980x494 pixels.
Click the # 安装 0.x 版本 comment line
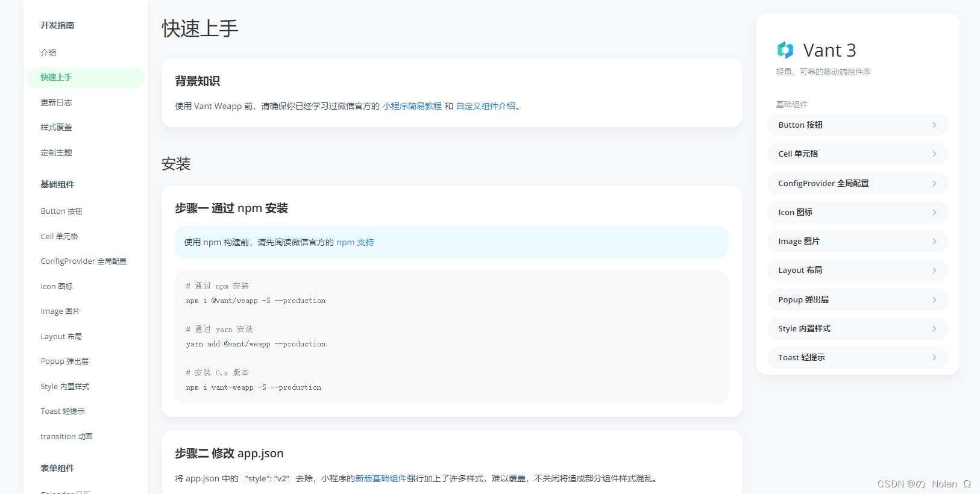pyautogui.click(x=217, y=373)
